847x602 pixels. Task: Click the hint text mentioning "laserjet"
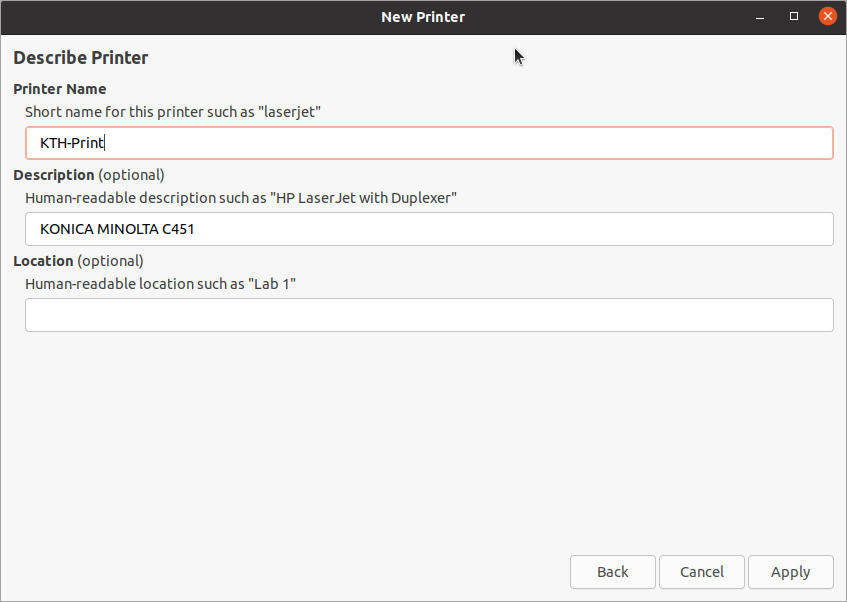point(172,112)
